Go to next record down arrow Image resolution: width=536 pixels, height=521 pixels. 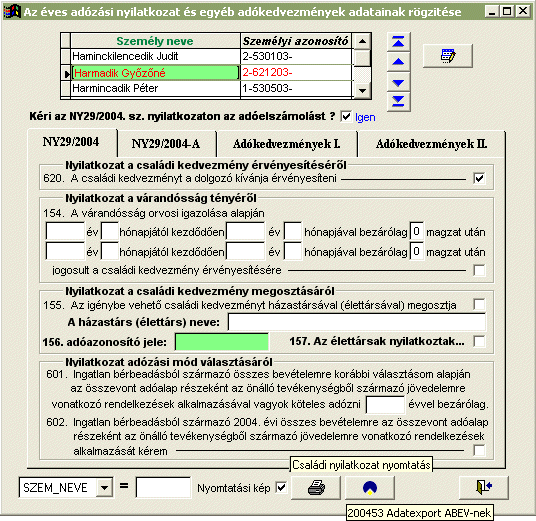pyautogui.click(x=398, y=82)
